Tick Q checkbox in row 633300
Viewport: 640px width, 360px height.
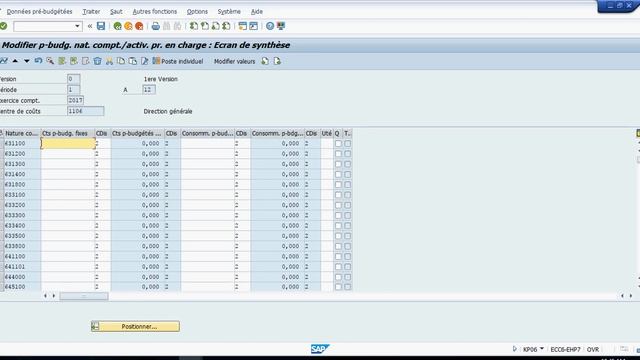338,215
